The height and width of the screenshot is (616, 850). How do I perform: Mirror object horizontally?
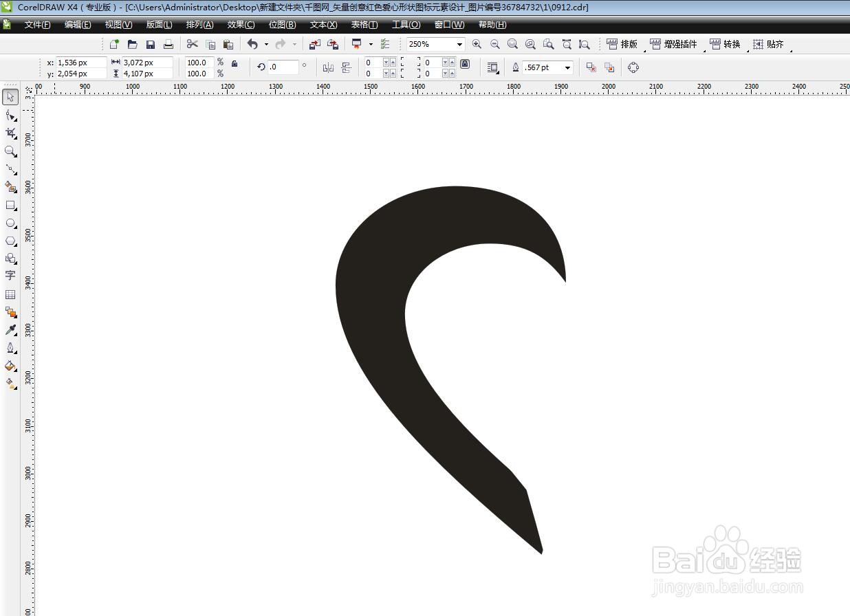[x=328, y=67]
